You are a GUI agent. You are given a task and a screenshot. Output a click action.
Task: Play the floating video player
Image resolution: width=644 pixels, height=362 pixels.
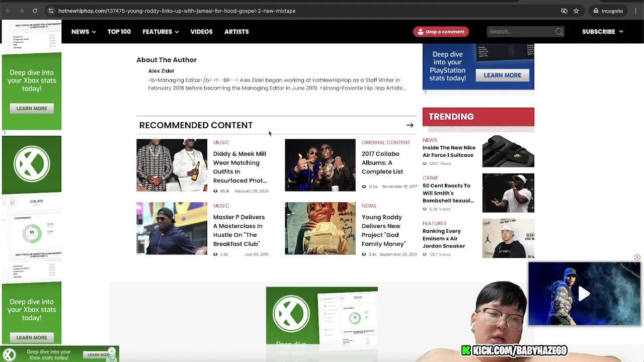pyautogui.click(x=584, y=294)
